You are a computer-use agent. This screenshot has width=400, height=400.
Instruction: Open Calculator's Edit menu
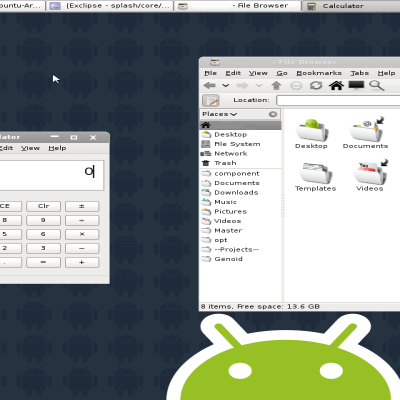[x=6, y=148]
